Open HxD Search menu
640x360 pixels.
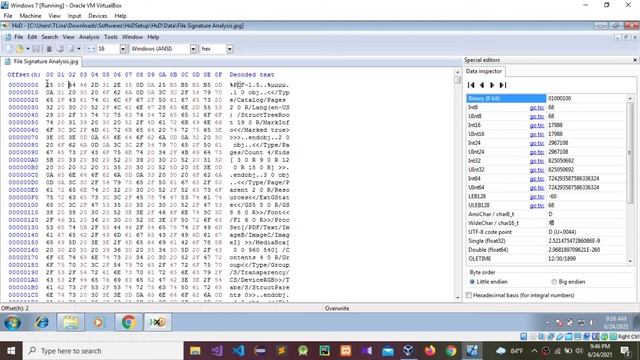pyautogui.click(x=50, y=37)
